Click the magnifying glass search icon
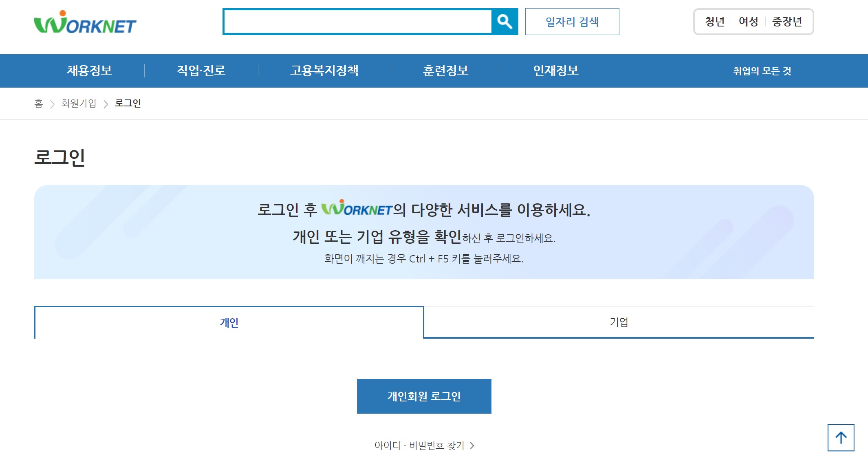 point(504,22)
